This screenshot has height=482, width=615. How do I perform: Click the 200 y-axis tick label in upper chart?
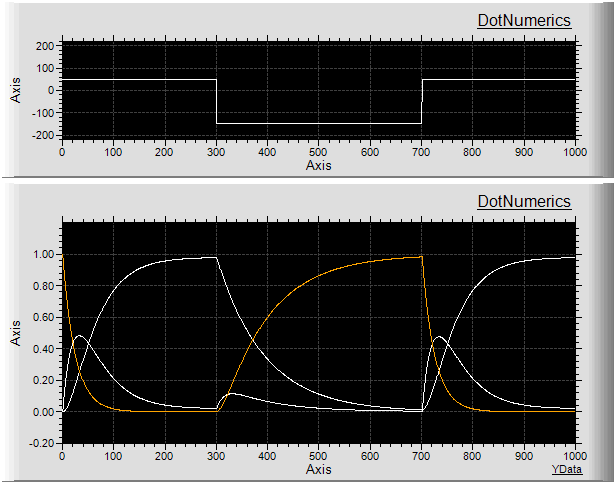click(45, 46)
